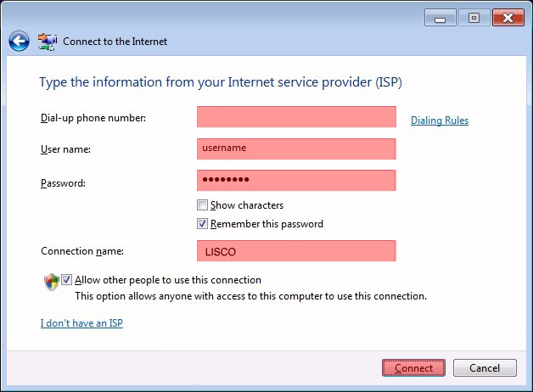The image size is (533, 392).
Task: Enable the Show characters checkbox
Action: 202,205
